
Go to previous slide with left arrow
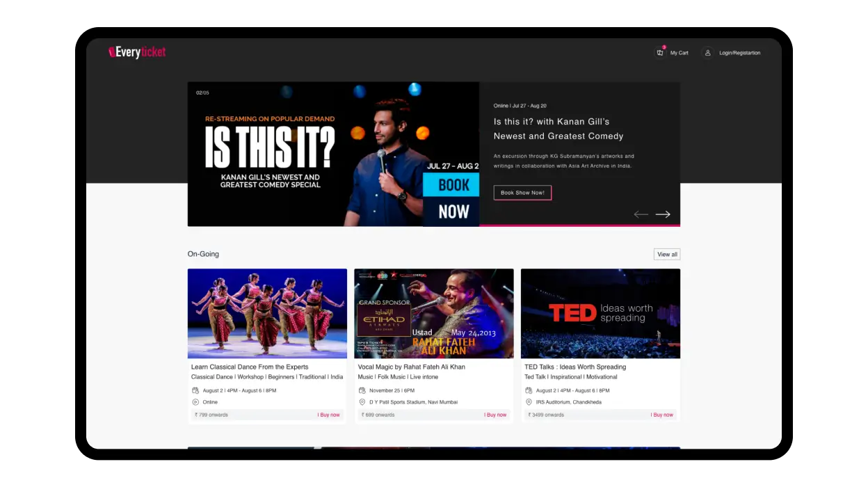tap(641, 214)
